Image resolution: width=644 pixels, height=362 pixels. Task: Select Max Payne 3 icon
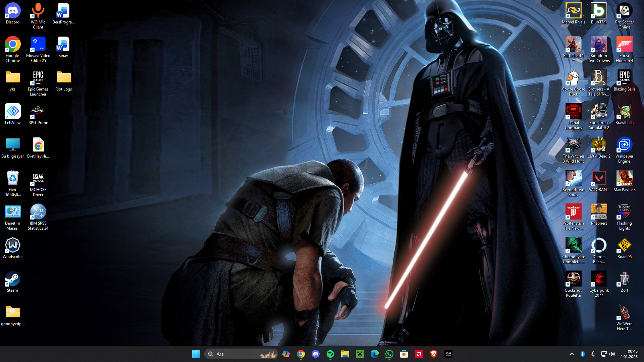(x=624, y=181)
